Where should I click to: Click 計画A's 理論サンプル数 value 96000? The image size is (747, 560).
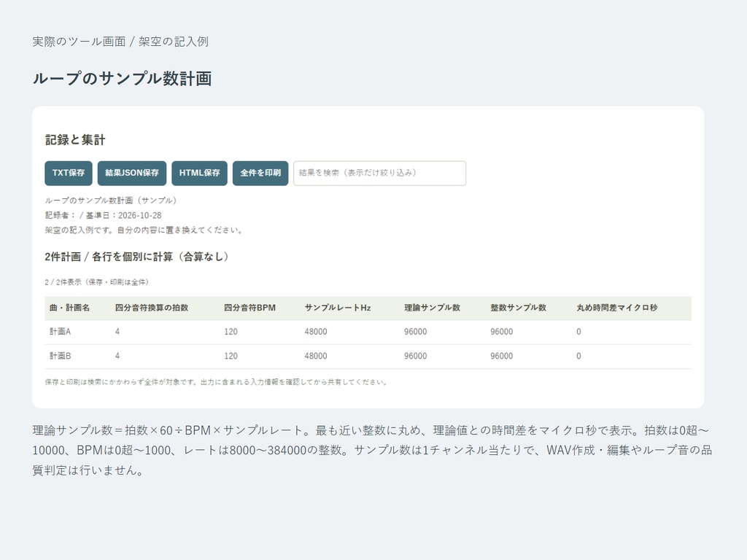coord(415,332)
